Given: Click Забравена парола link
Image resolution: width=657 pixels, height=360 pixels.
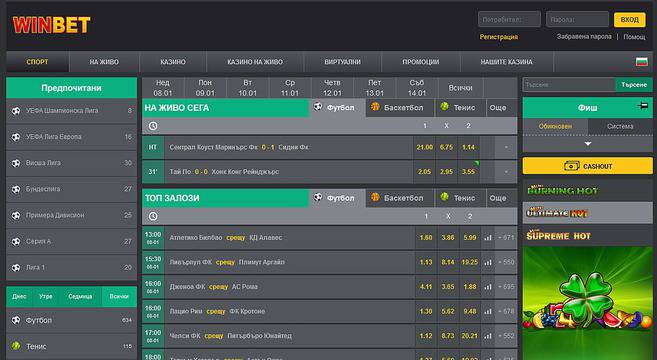Looking at the screenshot, I should click(584, 37).
